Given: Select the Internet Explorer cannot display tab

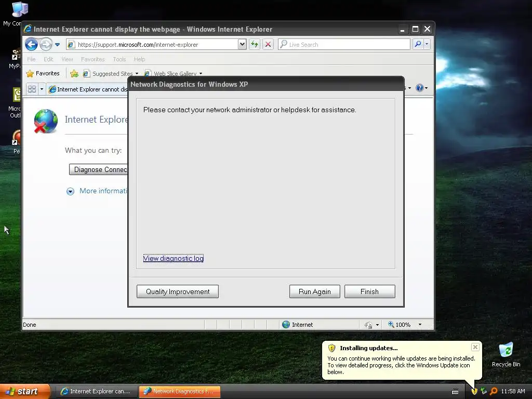Looking at the screenshot, I should point(87,89).
